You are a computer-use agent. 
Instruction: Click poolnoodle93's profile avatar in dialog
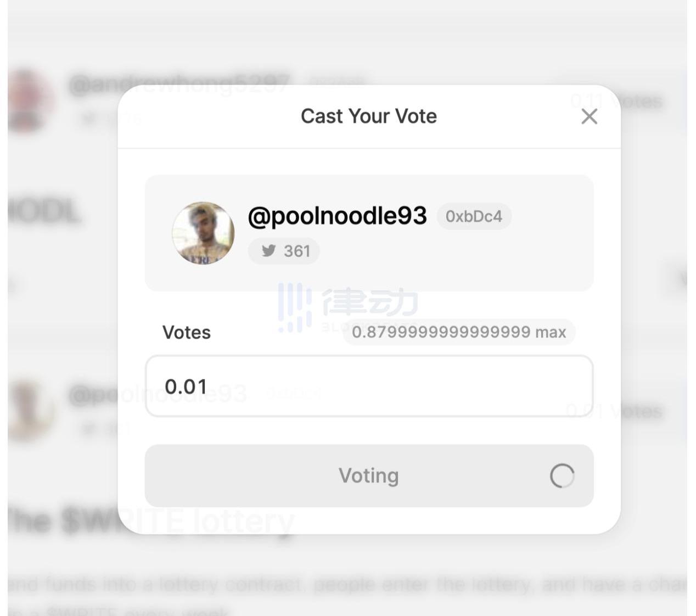pos(203,233)
